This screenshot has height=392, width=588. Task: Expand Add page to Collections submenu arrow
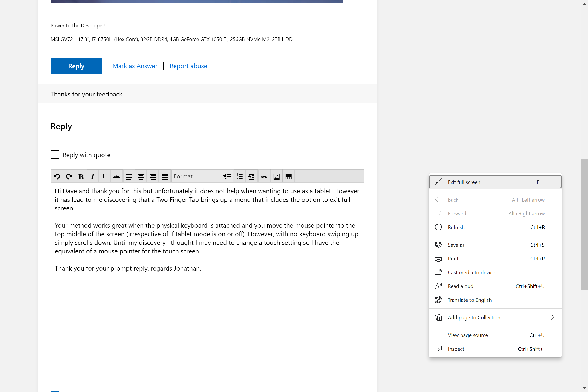coord(553,317)
